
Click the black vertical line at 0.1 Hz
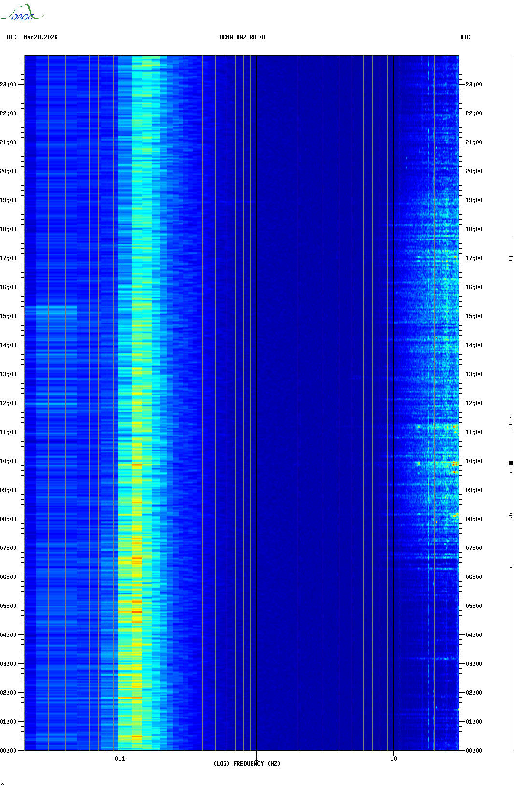(x=119, y=386)
